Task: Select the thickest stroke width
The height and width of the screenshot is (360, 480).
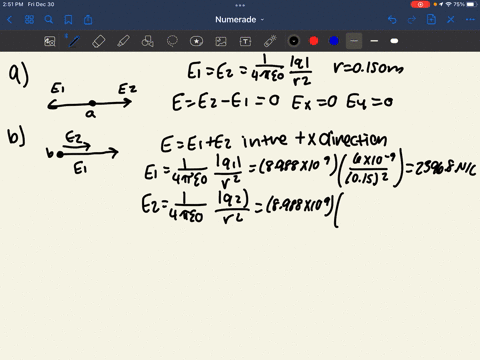Action: tap(394, 41)
